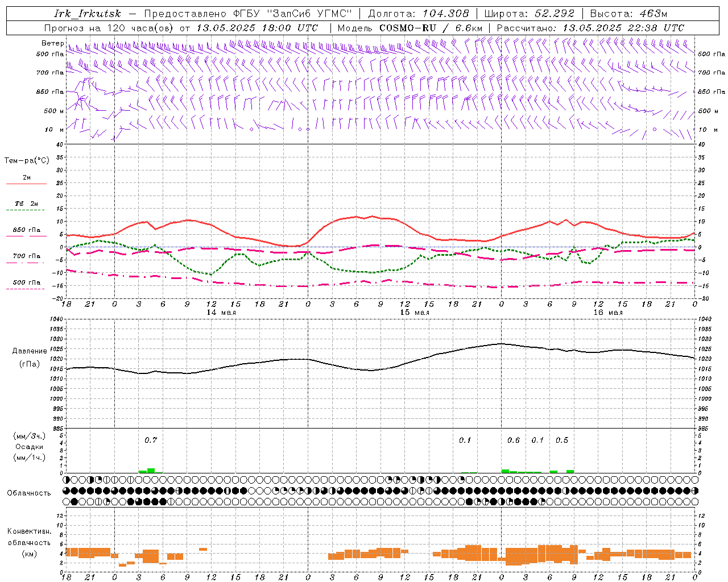Click the 'Долгота: 104.308' longitude value

[419, 14]
